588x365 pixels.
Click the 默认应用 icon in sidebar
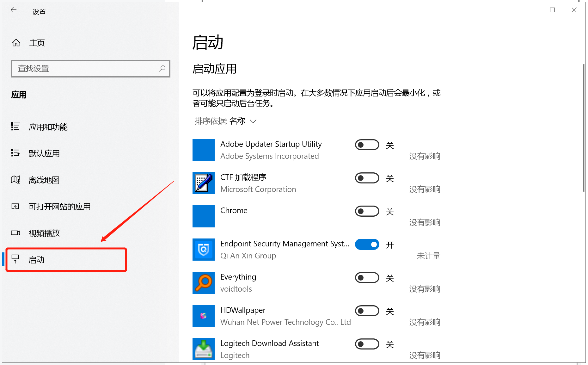(15, 153)
